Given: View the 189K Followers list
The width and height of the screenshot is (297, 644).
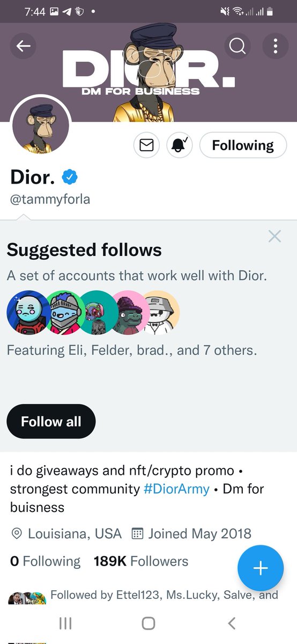Looking at the screenshot, I should pyautogui.click(x=141, y=561).
